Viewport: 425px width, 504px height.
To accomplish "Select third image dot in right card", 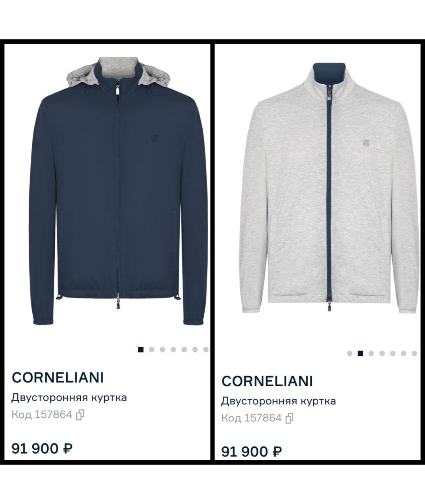I will click(371, 353).
